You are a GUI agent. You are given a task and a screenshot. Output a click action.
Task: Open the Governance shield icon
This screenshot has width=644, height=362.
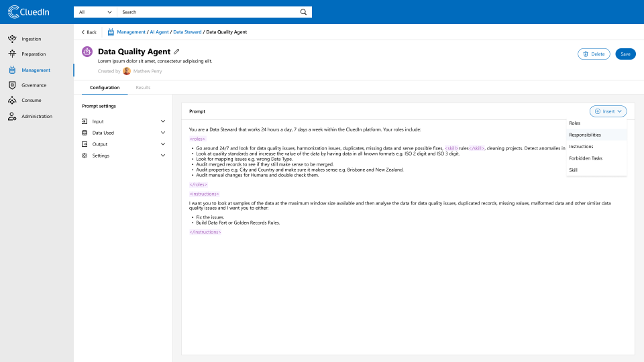pyautogui.click(x=12, y=85)
